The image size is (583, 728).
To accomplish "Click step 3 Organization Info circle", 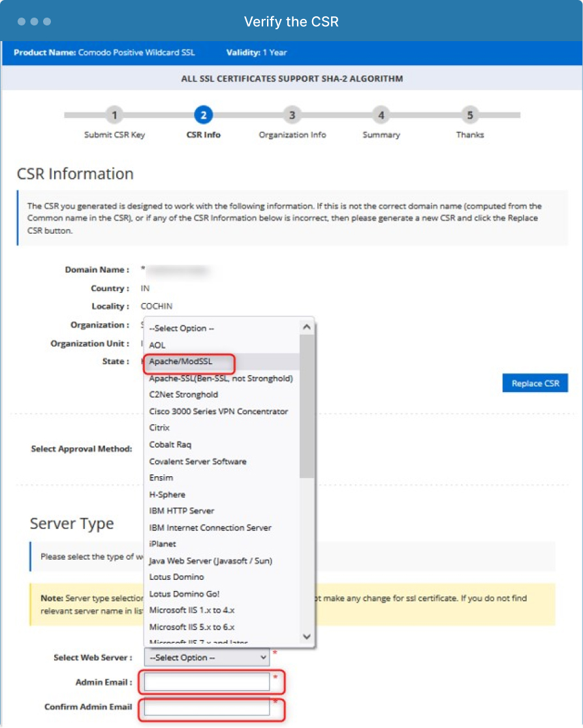I will tap(292, 115).
